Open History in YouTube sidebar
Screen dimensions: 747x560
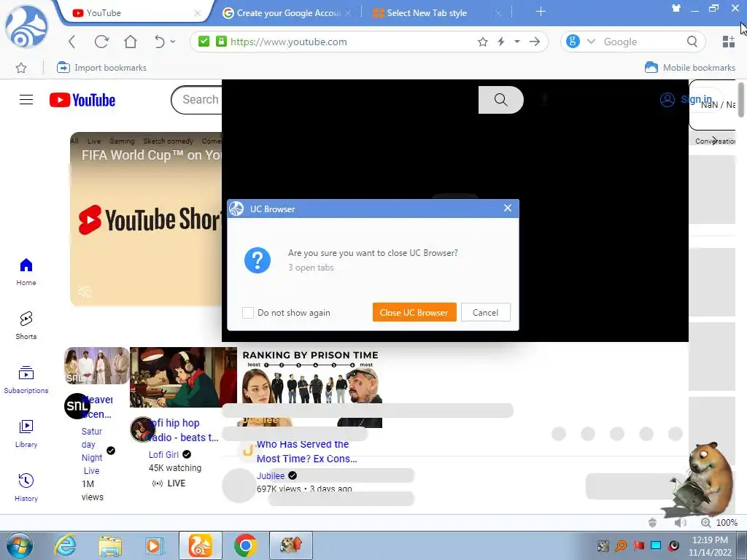click(26, 488)
